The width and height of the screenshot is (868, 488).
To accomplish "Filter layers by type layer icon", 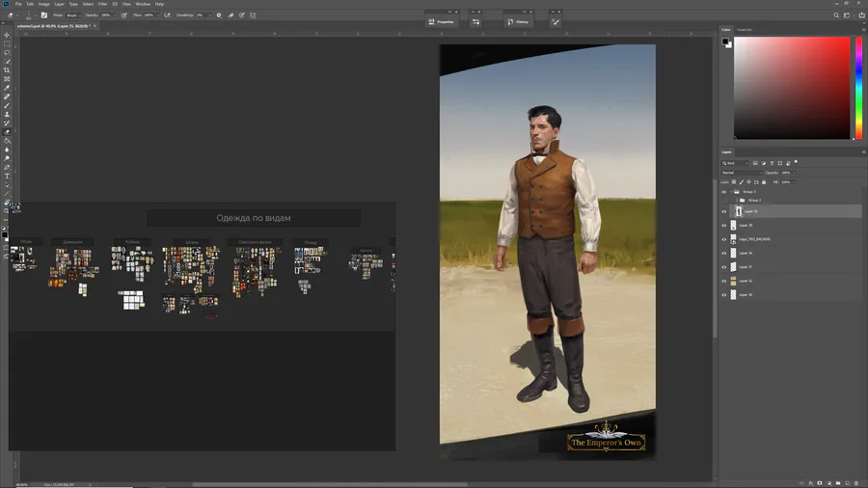I will click(772, 163).
